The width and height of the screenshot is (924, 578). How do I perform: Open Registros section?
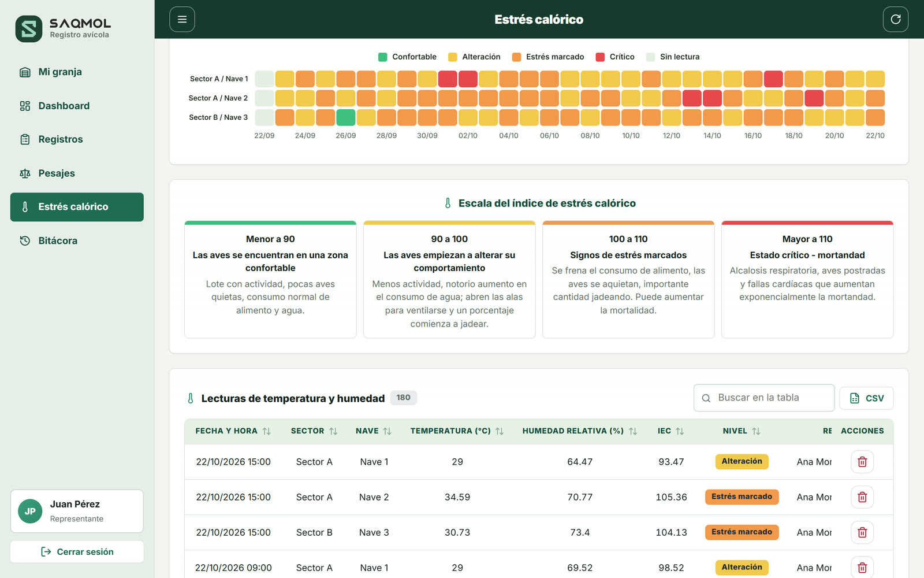coord(77,139)
